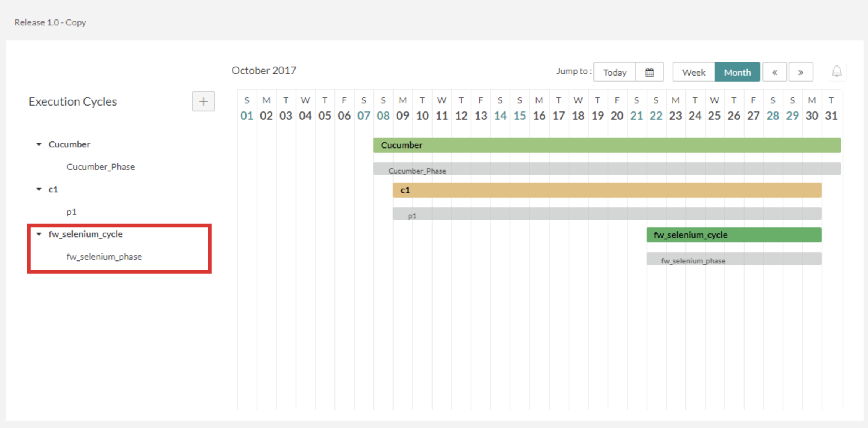Select fw_selenium_phase in the cycles list

coord(104,257)
